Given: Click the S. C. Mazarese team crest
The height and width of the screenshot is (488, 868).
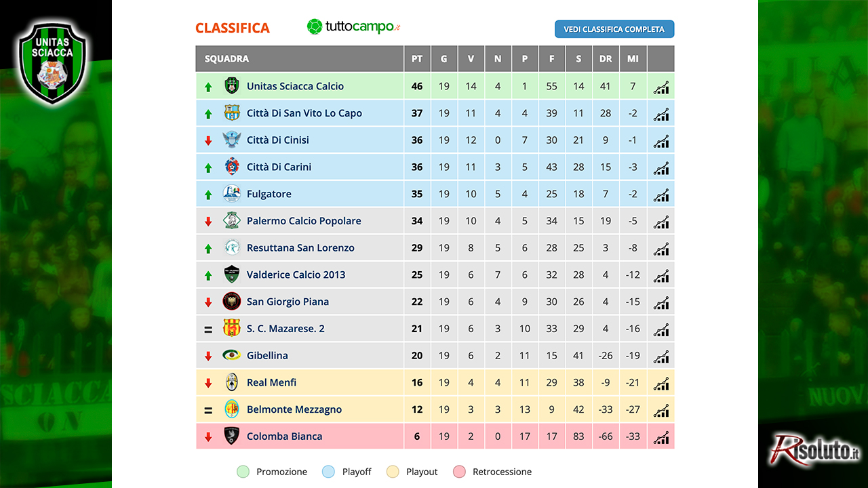Looking at the screenshot, I should (232, 328).
